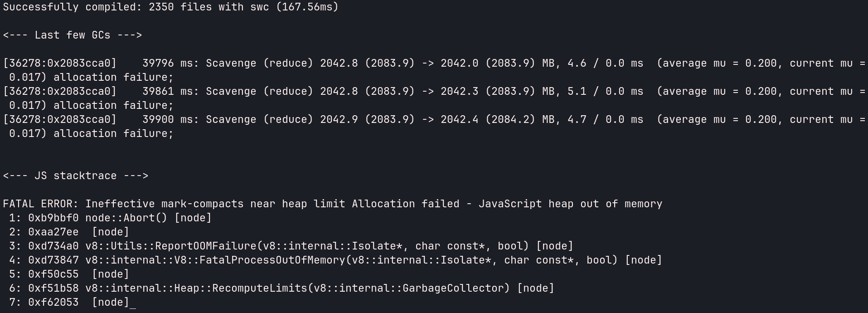Click the first process ID [36278:0x2083cca0]

pos(60,64)
